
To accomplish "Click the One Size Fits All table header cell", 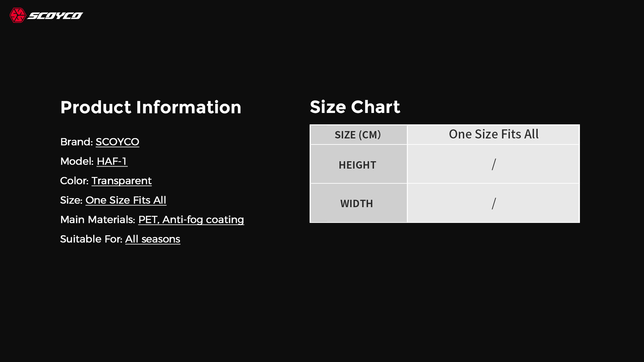I will coord(493,134).
